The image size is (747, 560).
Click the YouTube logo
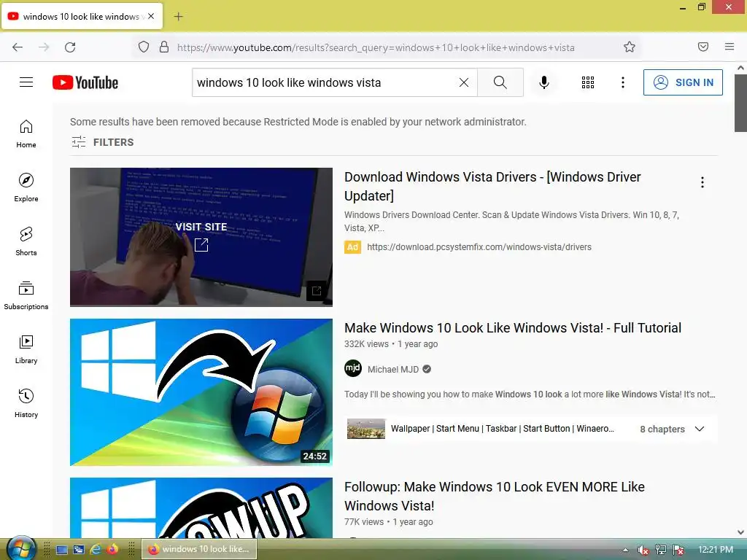pyautogui.click(x=85, y=82)
